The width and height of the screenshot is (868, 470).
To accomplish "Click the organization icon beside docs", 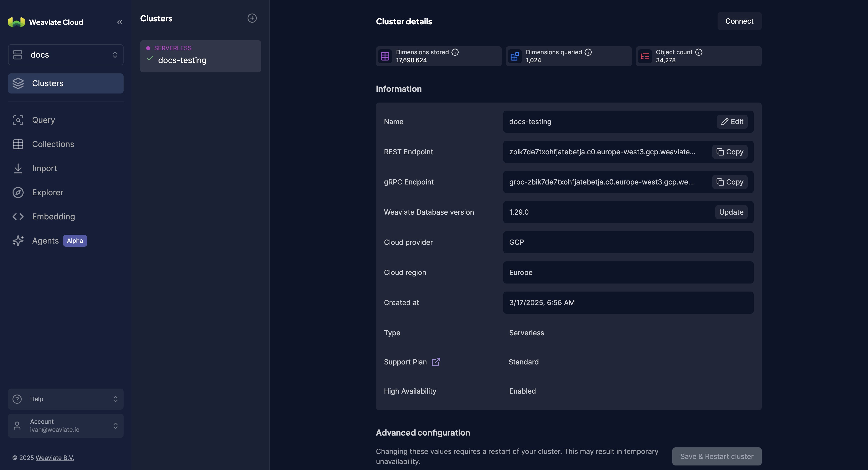I will pyautogui.click(x=18, y=55).
